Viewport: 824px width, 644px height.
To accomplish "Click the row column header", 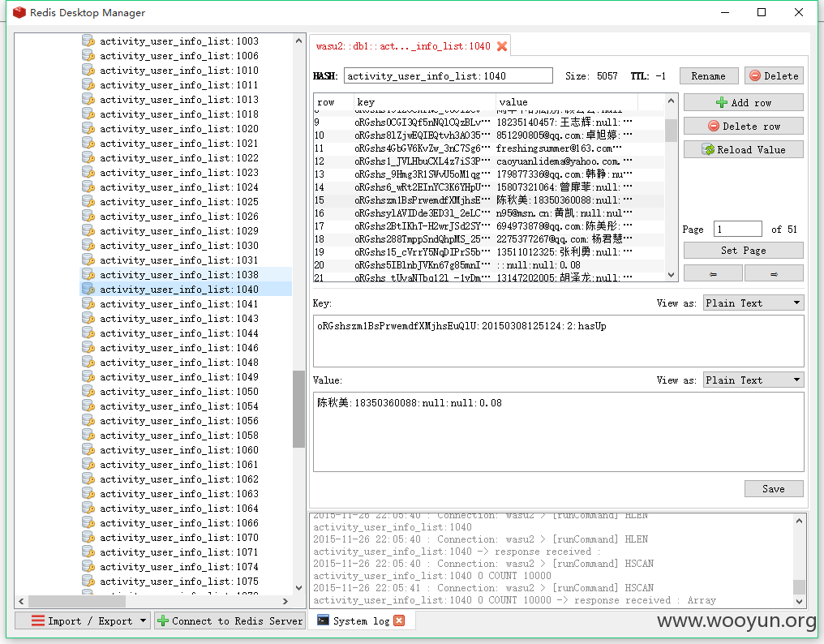I will [333, 102].
